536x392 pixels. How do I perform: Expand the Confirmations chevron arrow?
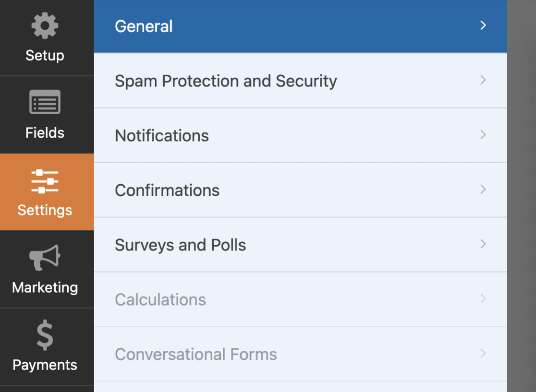click(483, 190)
